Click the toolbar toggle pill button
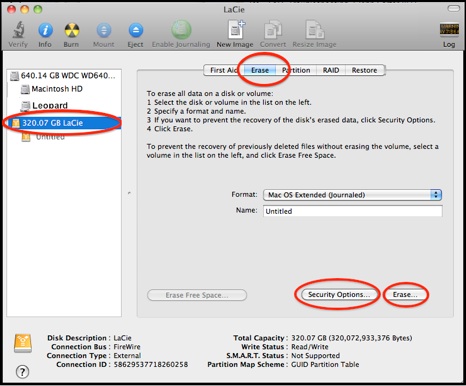Screen dimensions: 466x386 pyautogui.click(x=453, y=9)
